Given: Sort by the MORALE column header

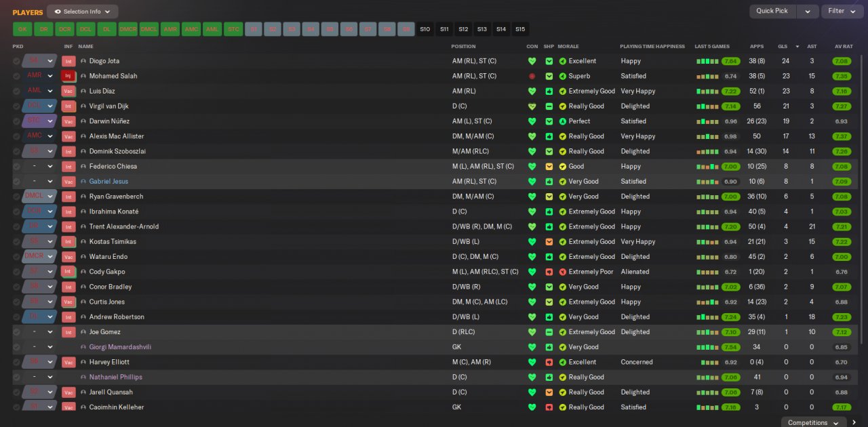Looking at the screenshot, I should pyautogui.click(x=568, y=47).
